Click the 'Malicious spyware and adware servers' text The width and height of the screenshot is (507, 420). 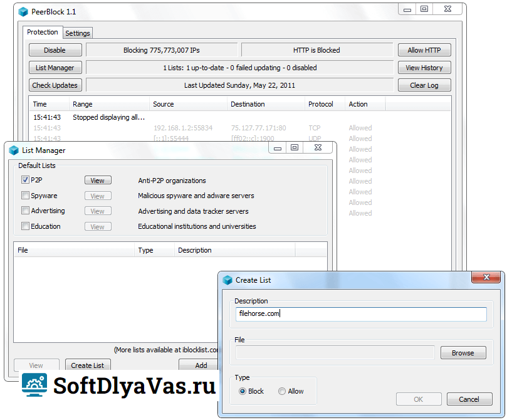coord(196,196)
